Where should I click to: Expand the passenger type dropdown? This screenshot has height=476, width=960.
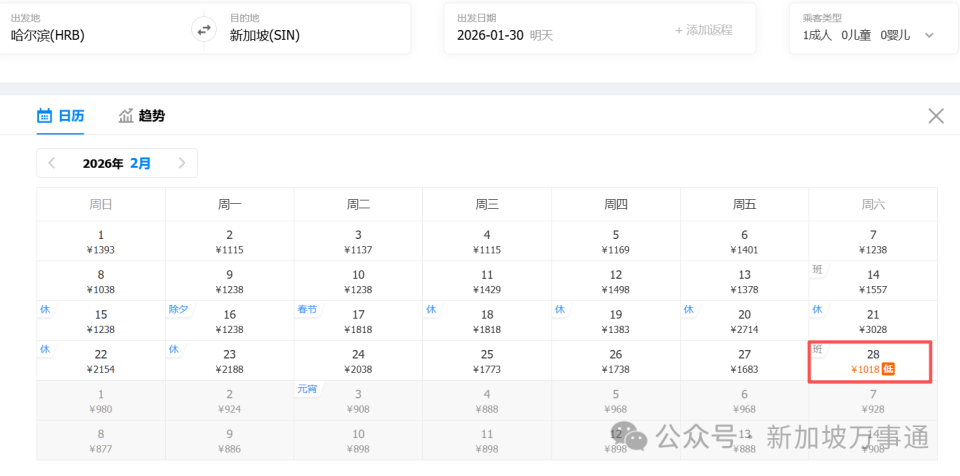929,35
